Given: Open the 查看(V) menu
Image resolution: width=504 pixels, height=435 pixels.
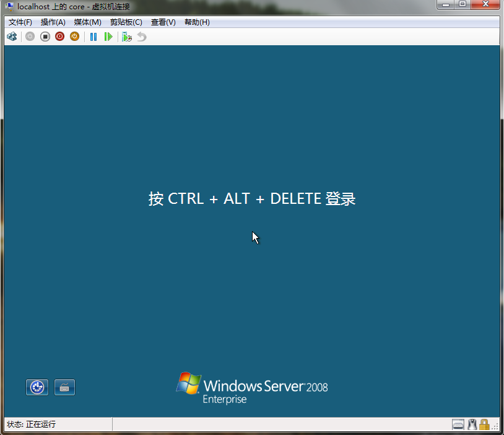Looking at the screenshot, I should [x=163, y=22].
